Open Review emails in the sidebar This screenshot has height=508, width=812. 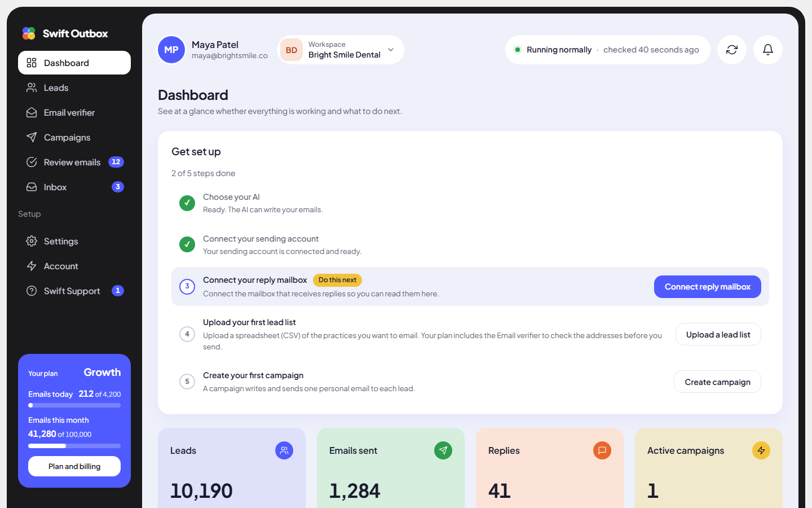click(x=74, y=162)
